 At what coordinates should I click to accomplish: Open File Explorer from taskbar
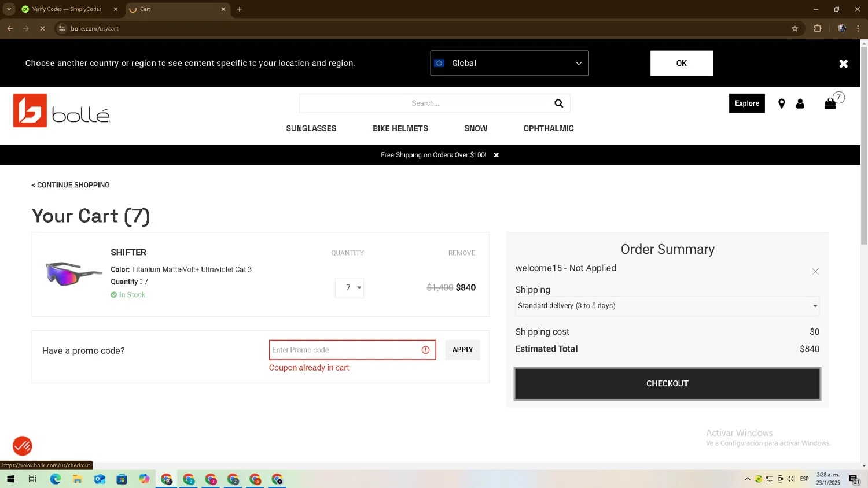click(78, 479)
